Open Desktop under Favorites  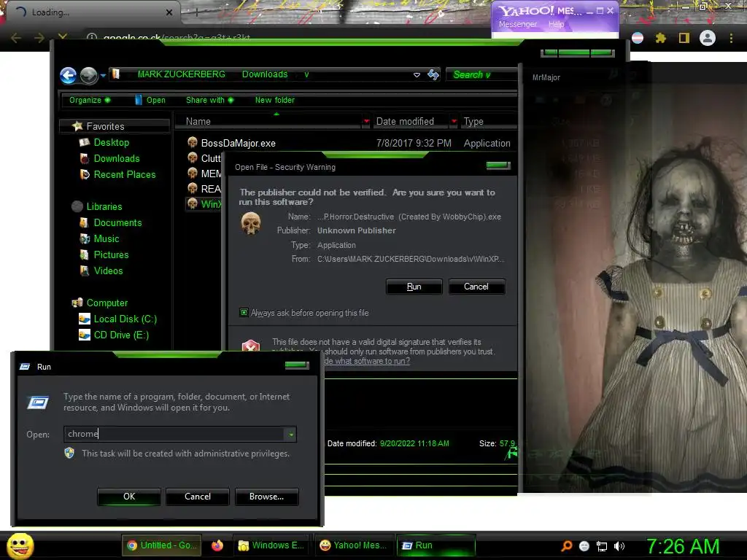click(111, 142)
